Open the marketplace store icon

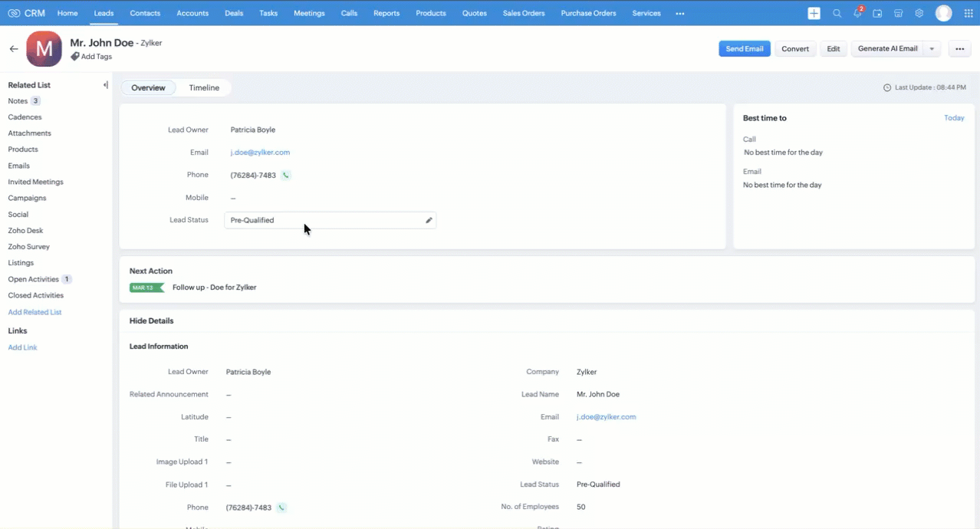click(x=899, y=13)
